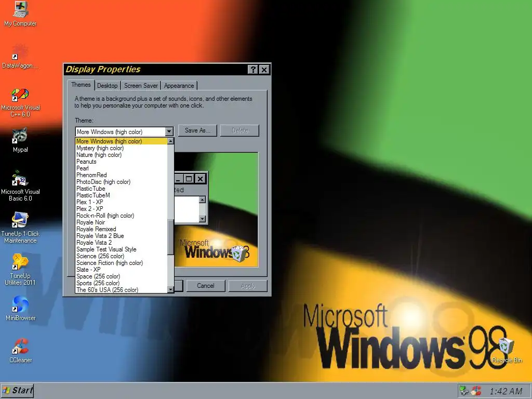Click the disabled Delete button
Image resolution: width=532 pixels, height=399 pixels.
point(240,130)
